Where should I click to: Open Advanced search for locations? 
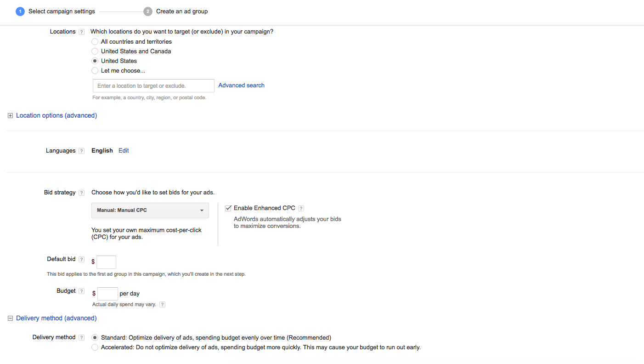tap(241, 85)
